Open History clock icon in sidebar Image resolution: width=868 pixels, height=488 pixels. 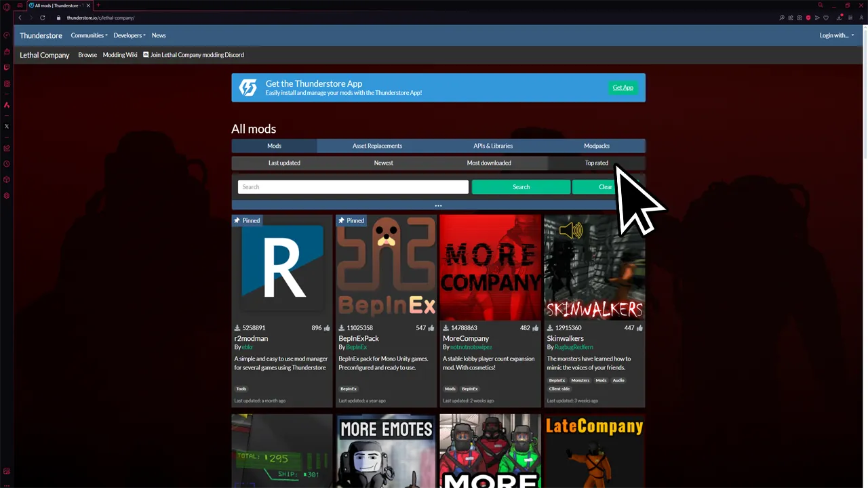pos(7,163)
